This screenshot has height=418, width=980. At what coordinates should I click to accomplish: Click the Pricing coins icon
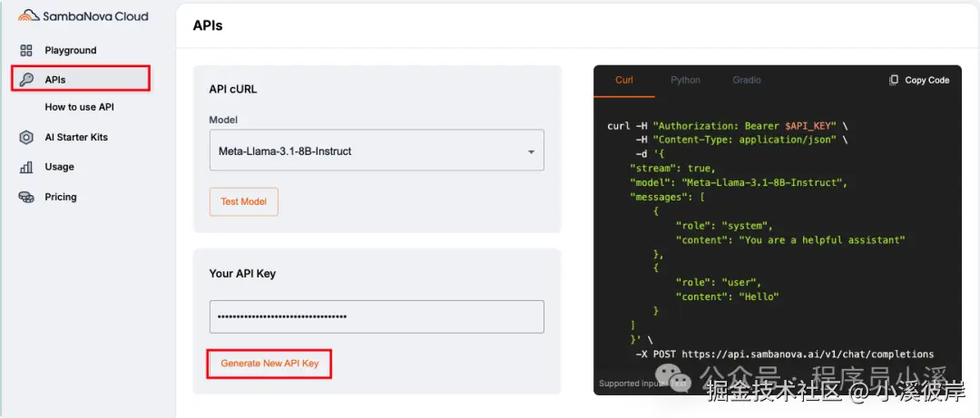point(26,197)
